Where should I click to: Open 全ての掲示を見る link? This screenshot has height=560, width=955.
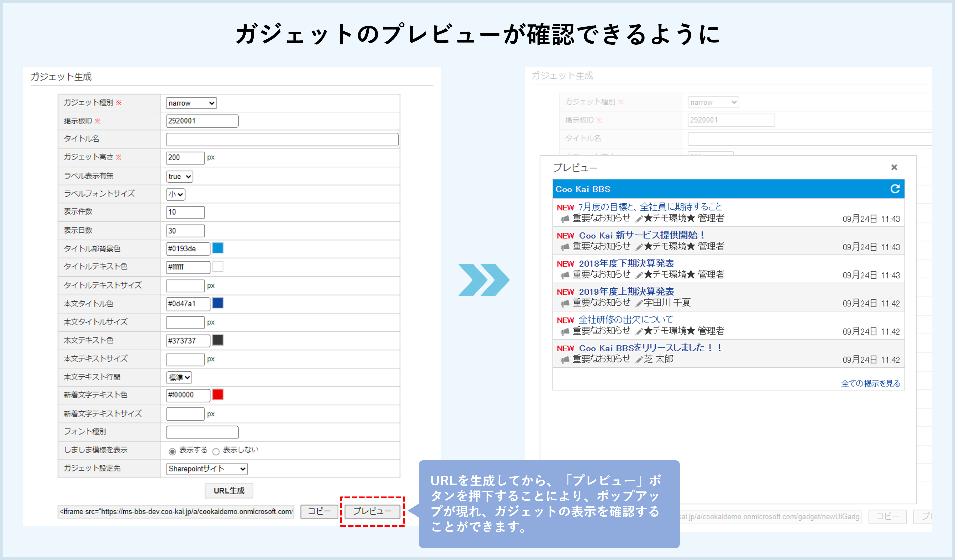click(x=870, y=384)
